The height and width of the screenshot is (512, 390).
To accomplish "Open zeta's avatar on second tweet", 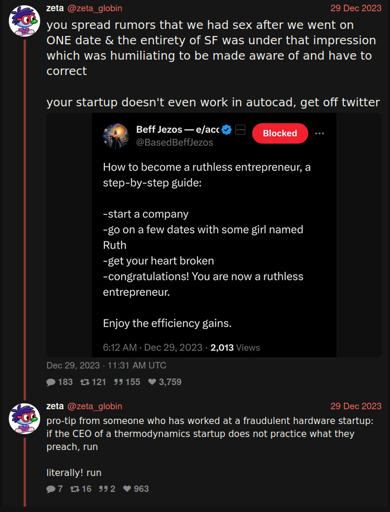I will coord(25,418).
